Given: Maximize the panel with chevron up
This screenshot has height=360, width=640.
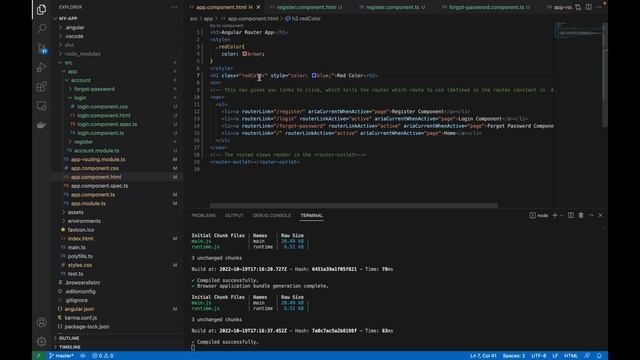Looking at the screenshot, I should pos(591,215).
